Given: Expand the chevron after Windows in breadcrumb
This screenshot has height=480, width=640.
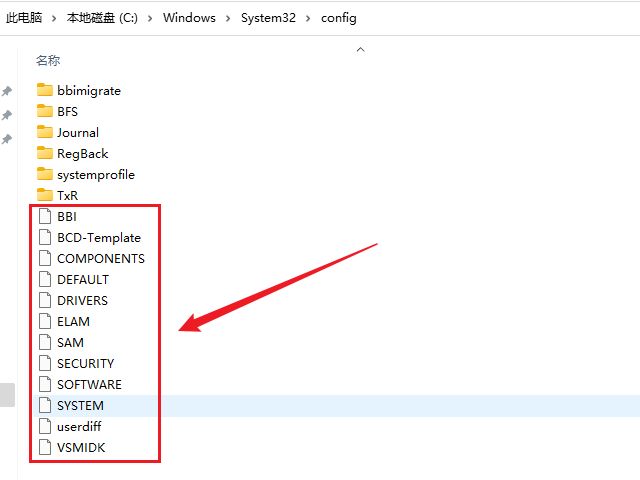Looking at the screenshot, I should [x=228, y=18].
